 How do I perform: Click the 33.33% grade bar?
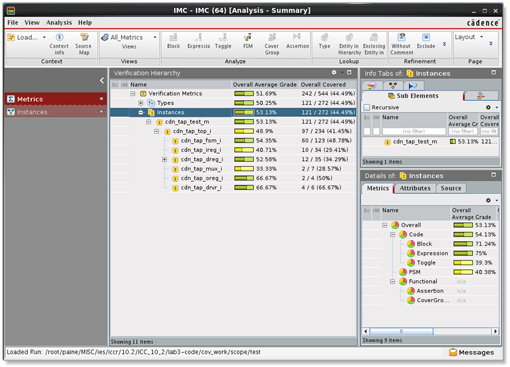244,169
